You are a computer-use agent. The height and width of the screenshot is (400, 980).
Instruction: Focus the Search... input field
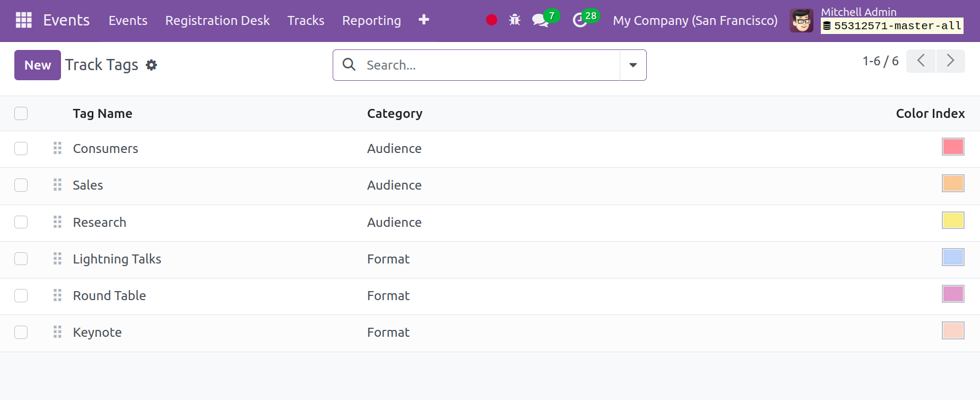[491, 65]
